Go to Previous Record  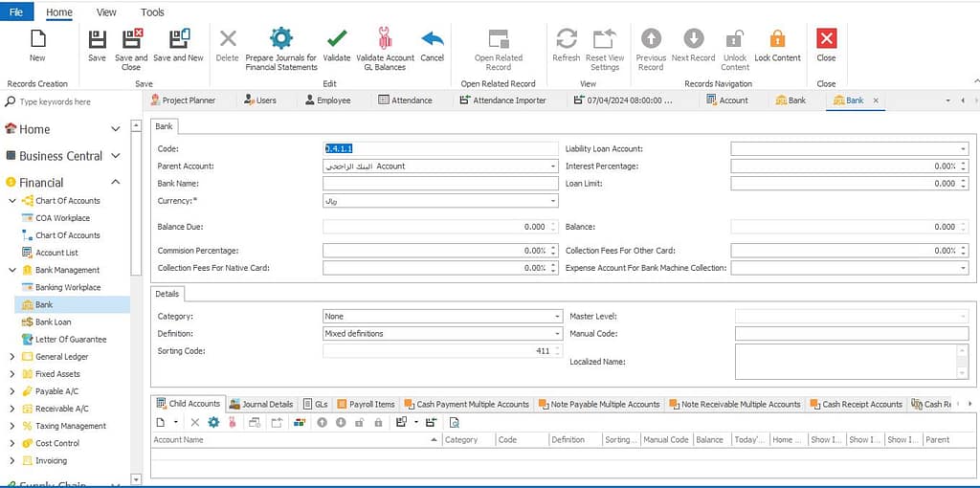tap(651, 39)
